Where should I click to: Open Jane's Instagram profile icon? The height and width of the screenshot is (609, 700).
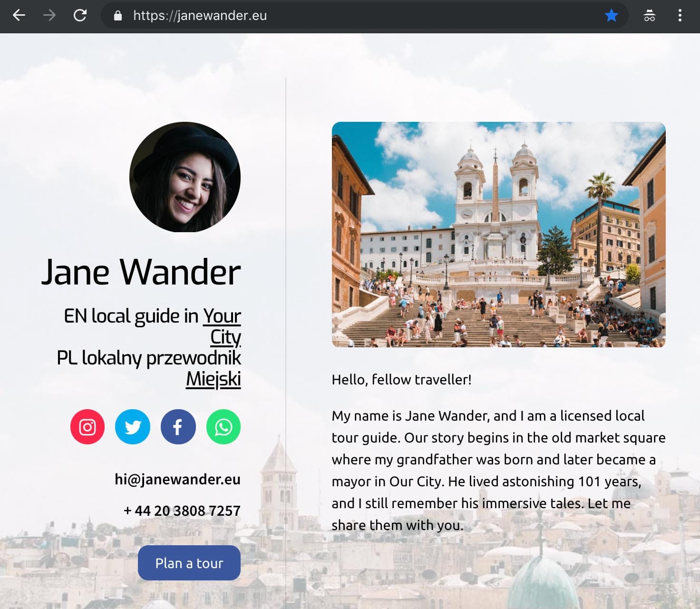tap(87, 427)
